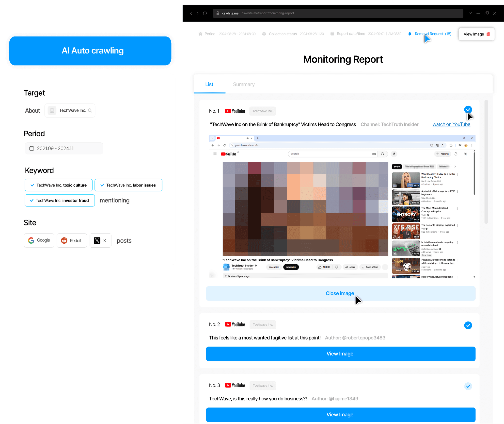Select the X site button

point(100,240)
